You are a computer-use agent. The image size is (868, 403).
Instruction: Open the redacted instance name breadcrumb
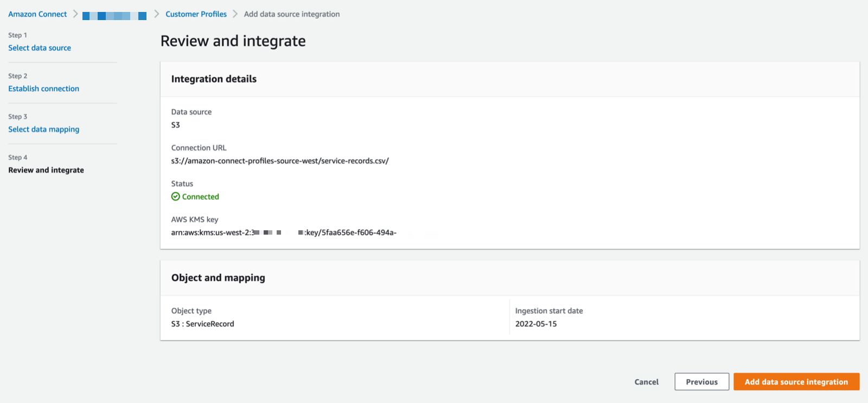click(114, 16)
